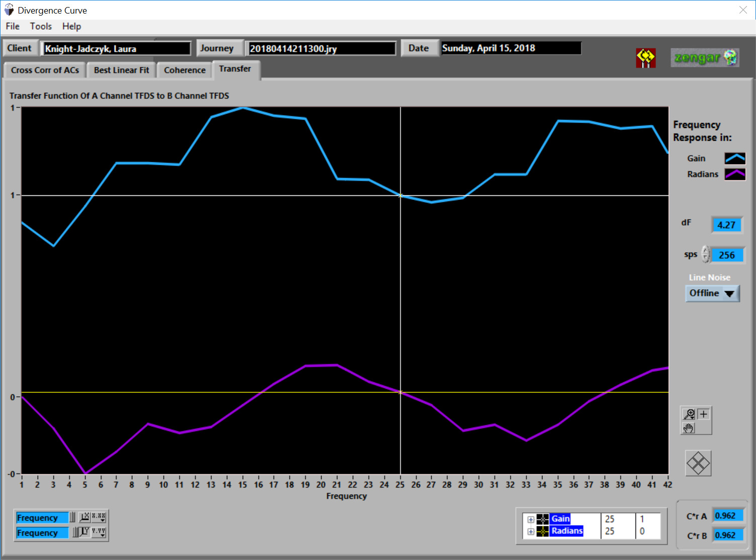Screen dimensions: 756x560
Task: Click the X-axis autoscale icon
Action: (x=85, y=517)
